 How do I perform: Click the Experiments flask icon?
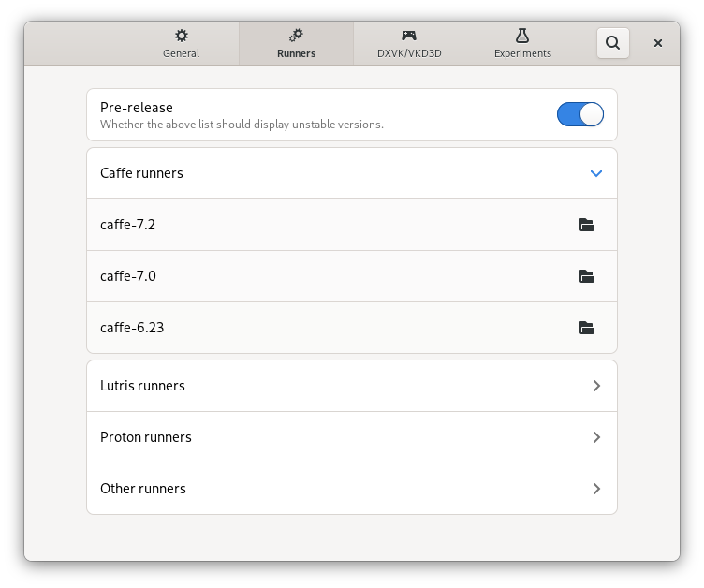pos(522,36)
